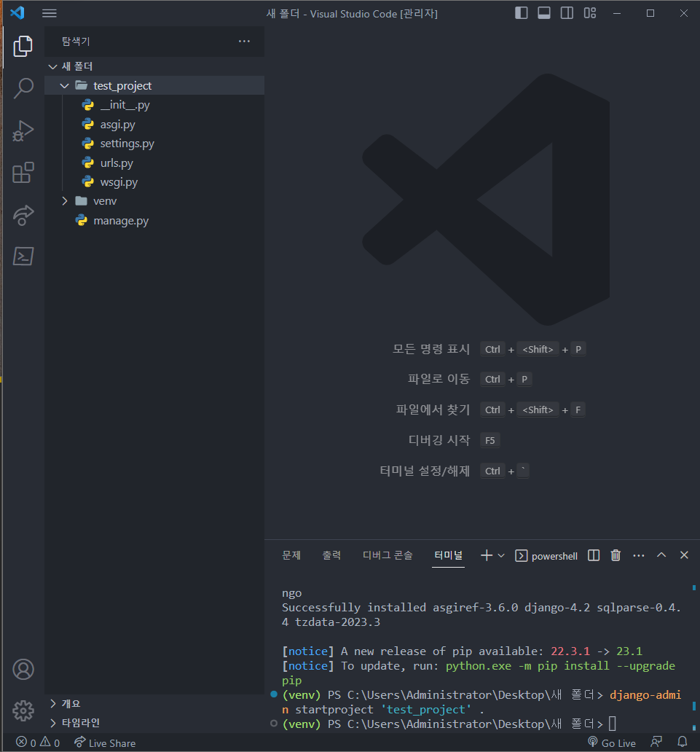The width and height of the screenshot is (700, 752).
Task: Toggle the secondary side bar layout
Action: (567, 13)
